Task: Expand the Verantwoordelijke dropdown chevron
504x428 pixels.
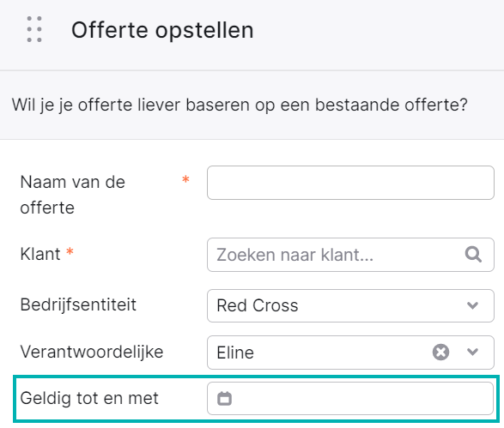Action: click(x=472, y=353)
